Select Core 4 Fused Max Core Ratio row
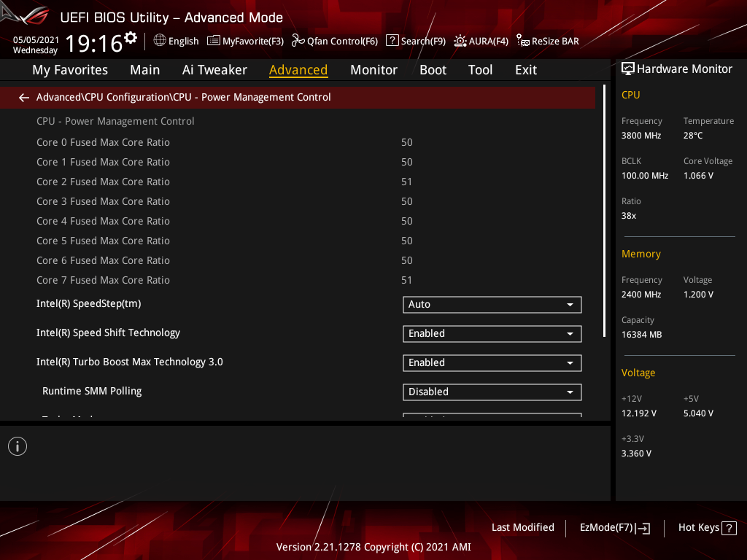This screenshot has width=747, height=560. [298, 221]
